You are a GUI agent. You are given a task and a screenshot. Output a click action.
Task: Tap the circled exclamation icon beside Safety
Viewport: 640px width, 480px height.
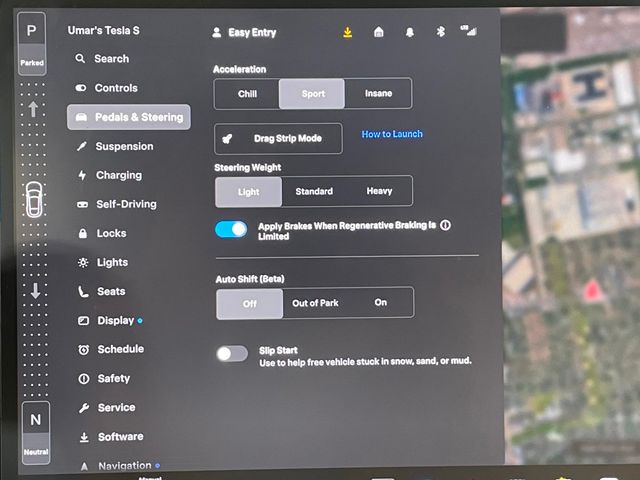coord(84,379)
